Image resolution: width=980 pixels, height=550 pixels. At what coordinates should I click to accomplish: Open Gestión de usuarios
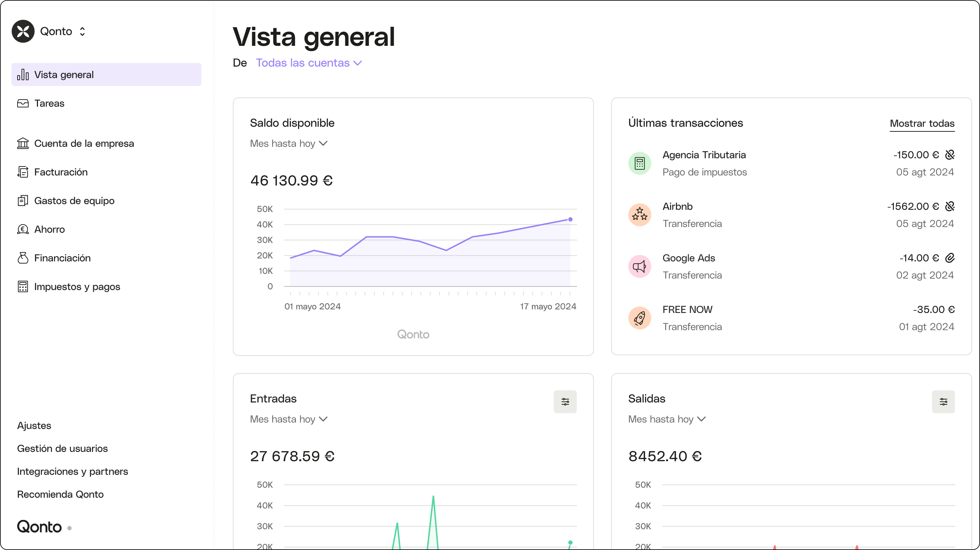pyautogui.click(x=62, y=448)
